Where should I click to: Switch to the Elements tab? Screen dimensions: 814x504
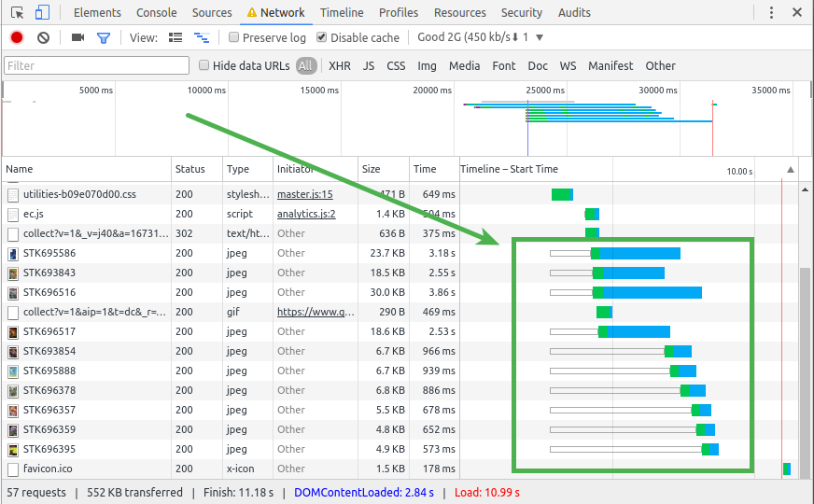click(97, 13)
